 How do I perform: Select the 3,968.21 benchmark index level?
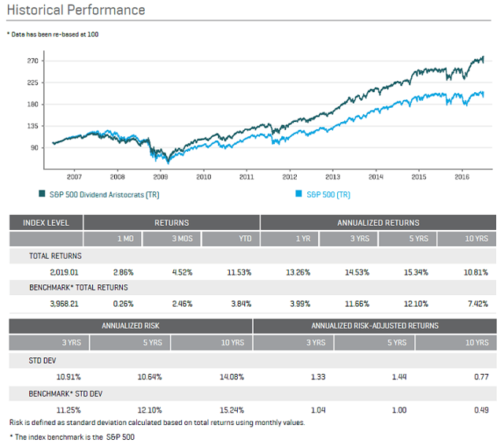click(x=64, y=304)
